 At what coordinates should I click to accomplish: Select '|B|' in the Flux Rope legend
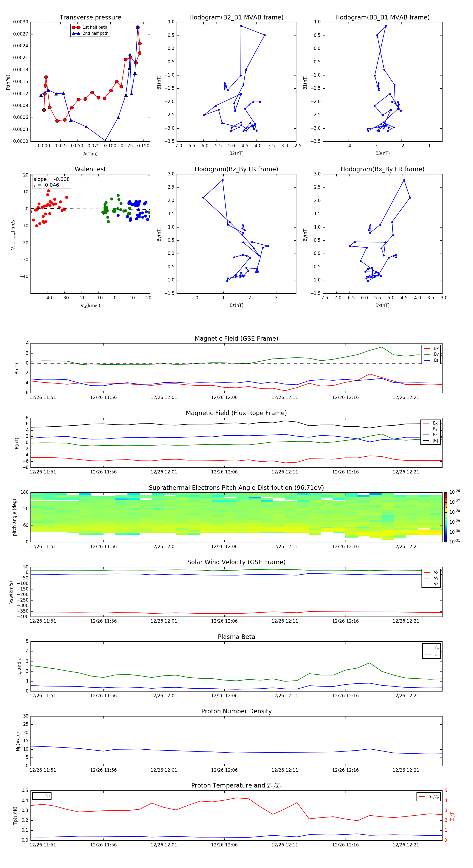(x=431, y=441)
